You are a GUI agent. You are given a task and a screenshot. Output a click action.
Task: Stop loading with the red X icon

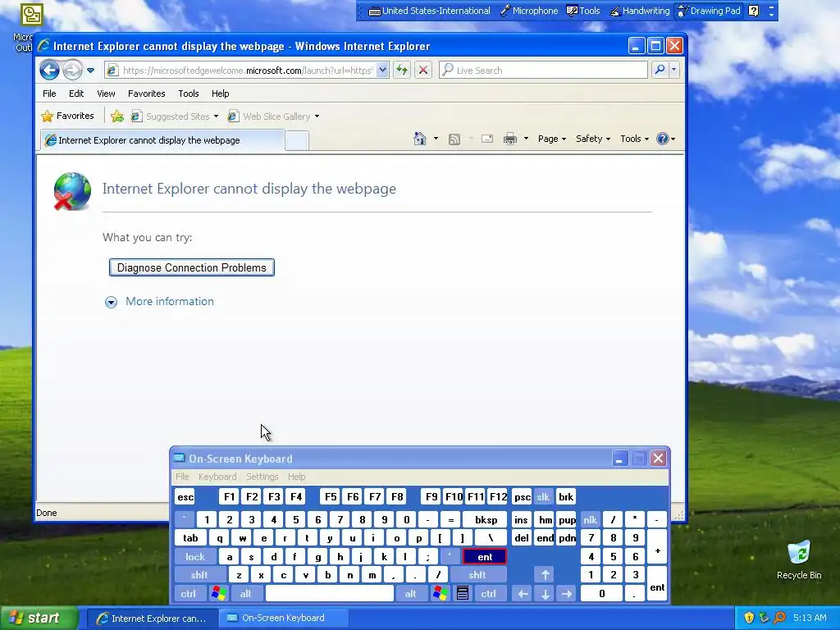423,71
